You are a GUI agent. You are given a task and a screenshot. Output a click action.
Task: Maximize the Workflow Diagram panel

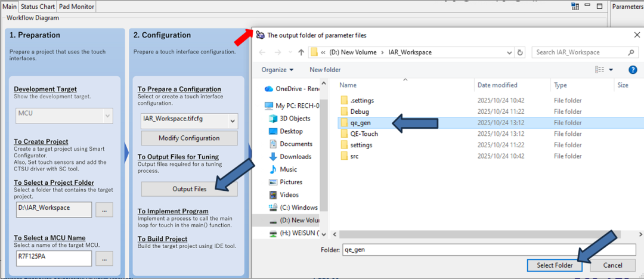(600, 6)
